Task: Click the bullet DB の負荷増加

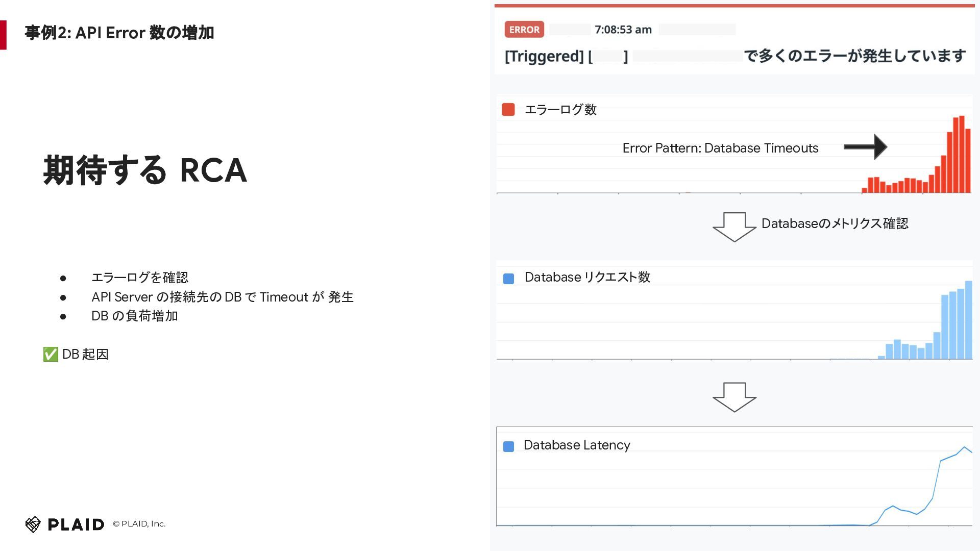Action: click(x=135, y=316)
